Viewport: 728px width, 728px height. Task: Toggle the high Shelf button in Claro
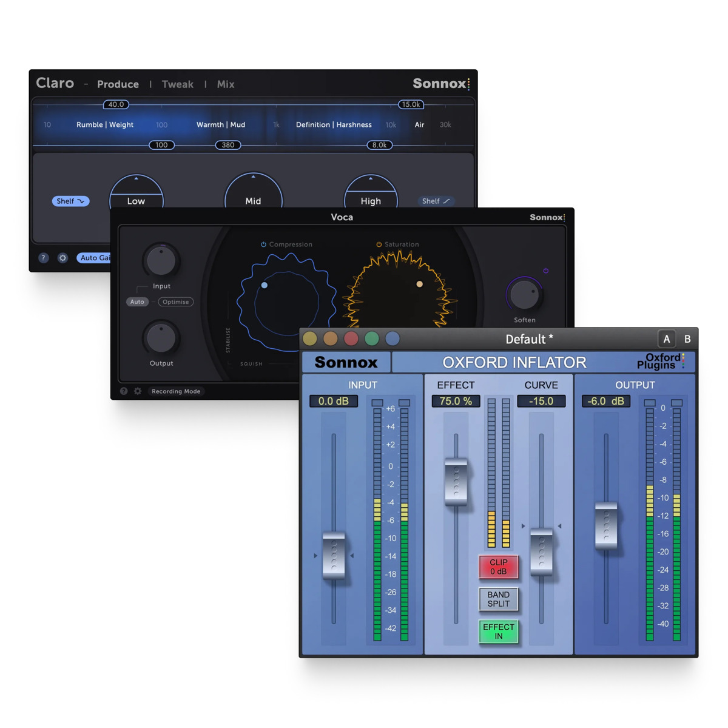pos(436,201)
